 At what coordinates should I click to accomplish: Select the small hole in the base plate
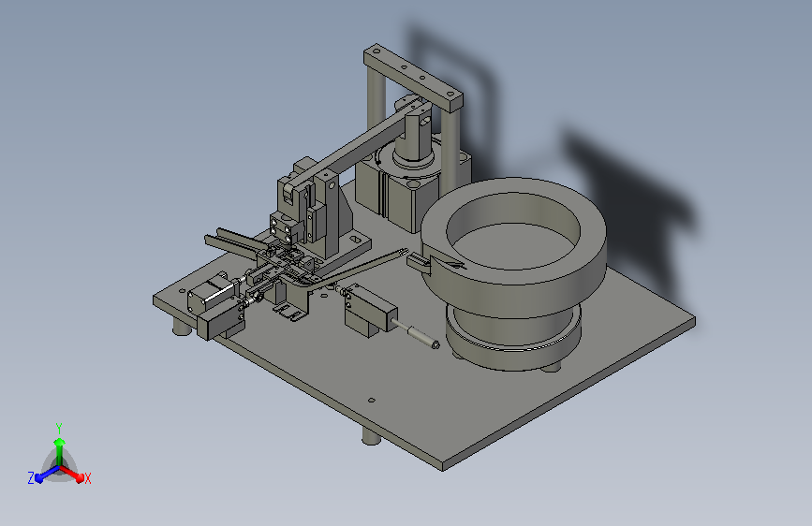(371, 401)
